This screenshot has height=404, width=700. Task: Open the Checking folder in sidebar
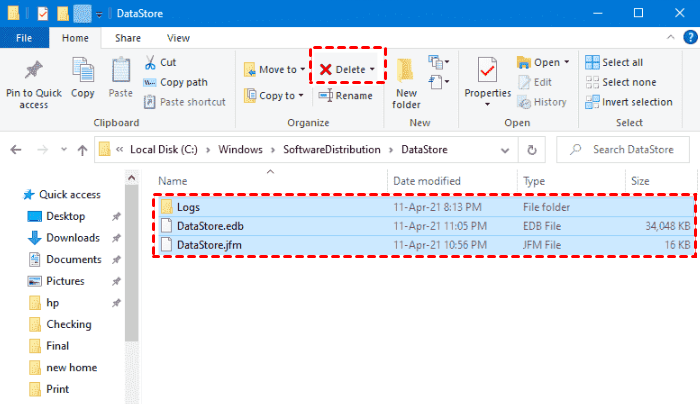[x=60, y=324]
